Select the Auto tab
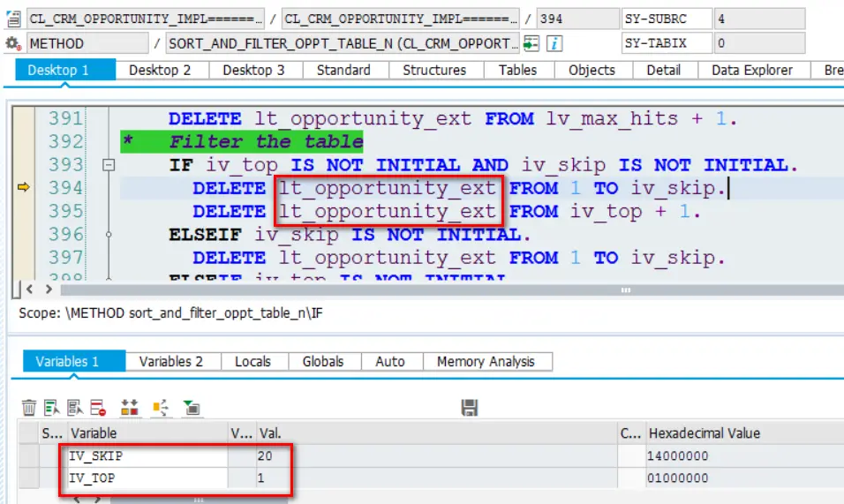 [x=390, y=362]
